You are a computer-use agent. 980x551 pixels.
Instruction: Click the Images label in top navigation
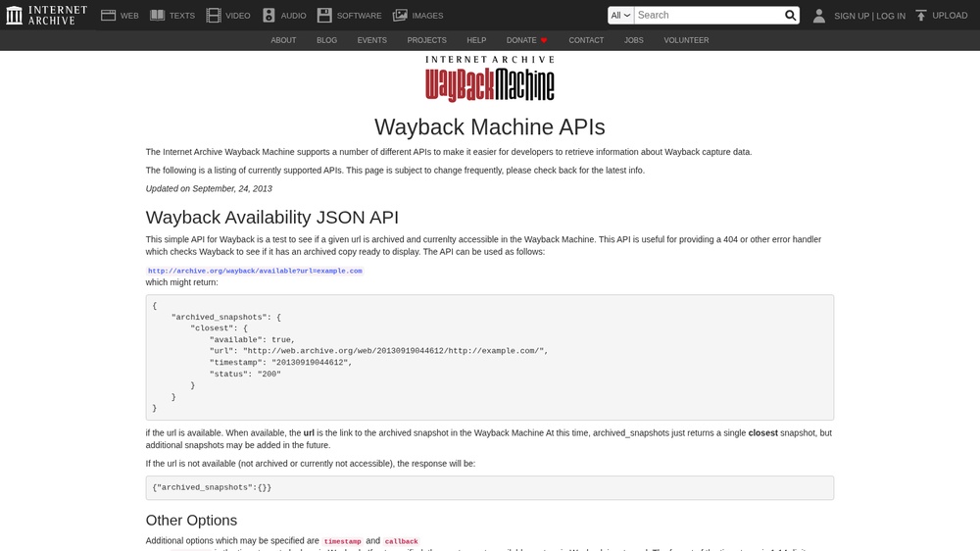(x=427, y=16)
